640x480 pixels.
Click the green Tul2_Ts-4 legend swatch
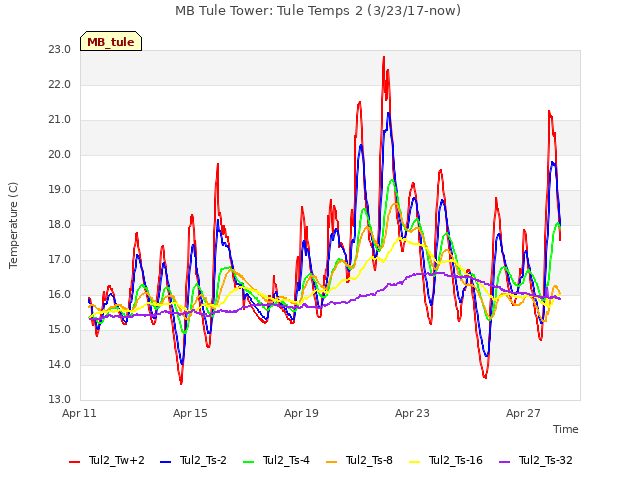(x=249, y=462)
